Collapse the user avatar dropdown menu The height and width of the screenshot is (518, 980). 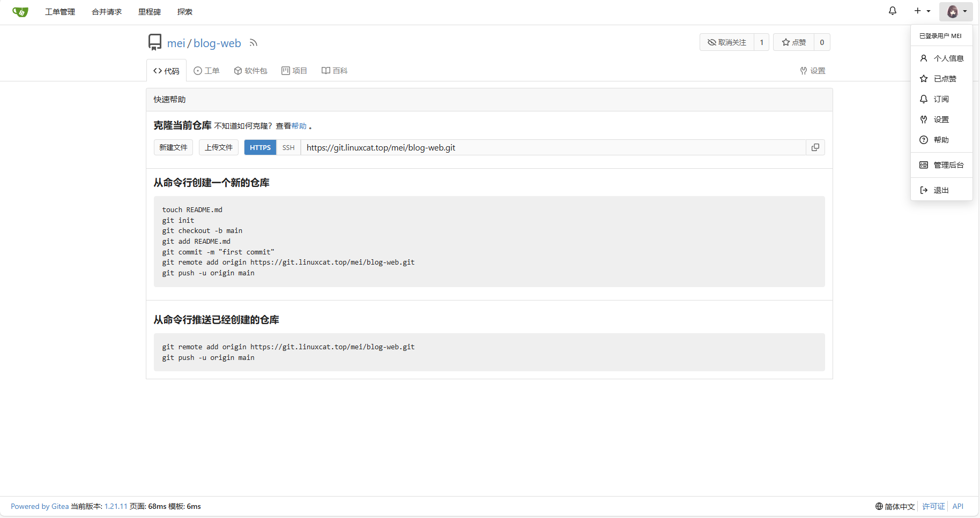[x=956, y=11]
